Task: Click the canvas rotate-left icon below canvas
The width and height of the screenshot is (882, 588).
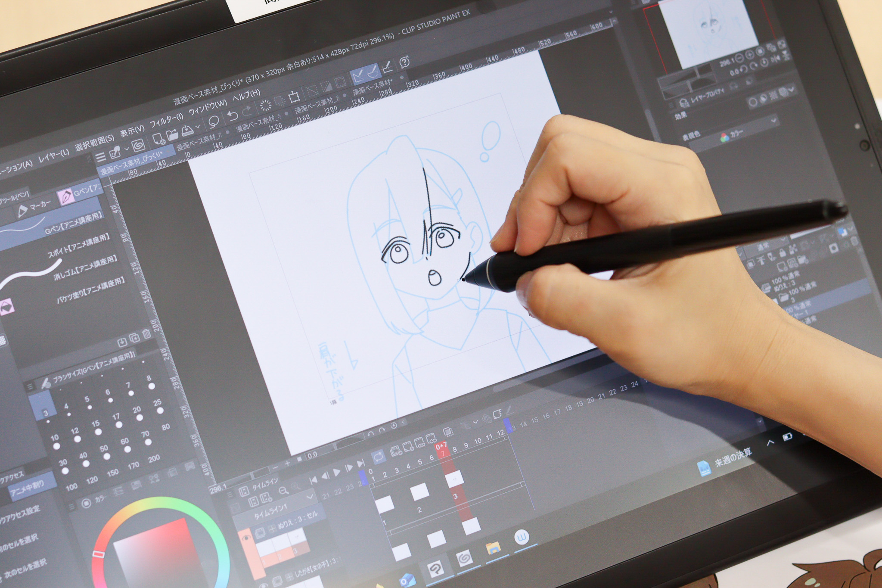Action: click(371, 434)
